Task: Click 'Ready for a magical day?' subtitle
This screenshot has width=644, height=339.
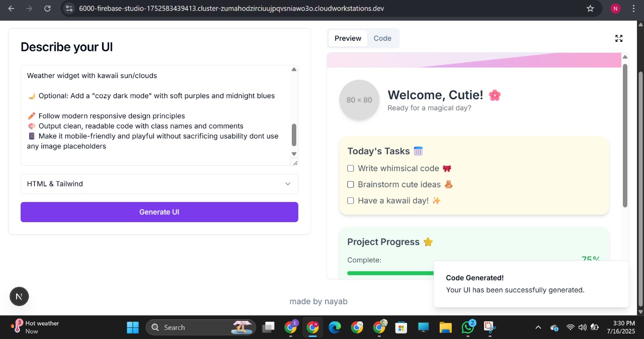Action: [429, 108]
